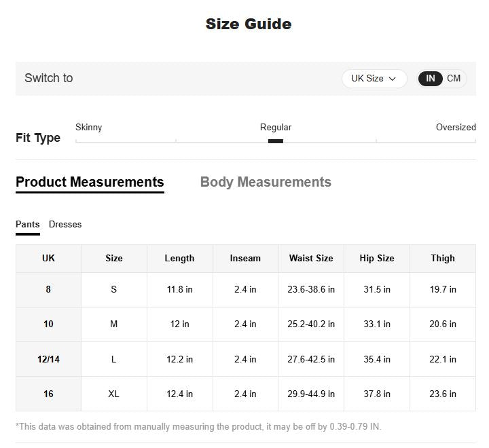Viewport: 489px width, 448px height.
Task: Click the Hip Size column header
Action: [377, 259]
